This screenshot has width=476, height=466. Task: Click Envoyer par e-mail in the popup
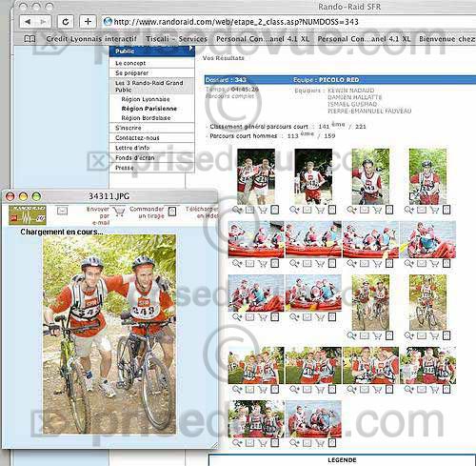(98, 215)
